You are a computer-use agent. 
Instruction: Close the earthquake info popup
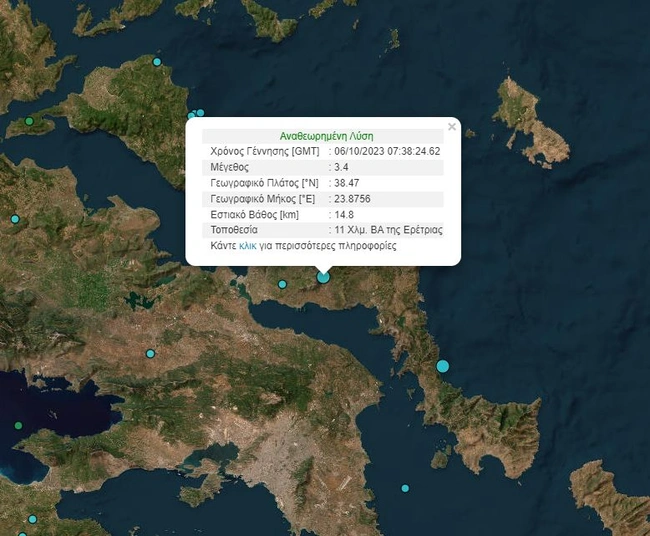tap(452, 127)
